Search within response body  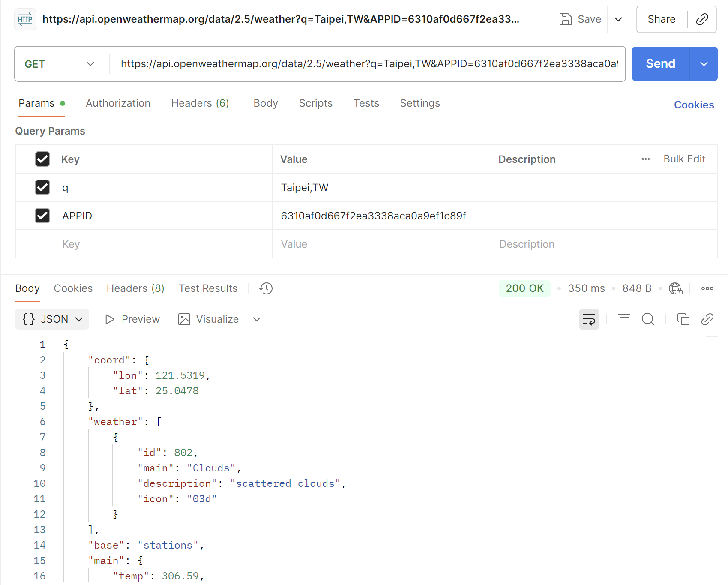point(648,319)
